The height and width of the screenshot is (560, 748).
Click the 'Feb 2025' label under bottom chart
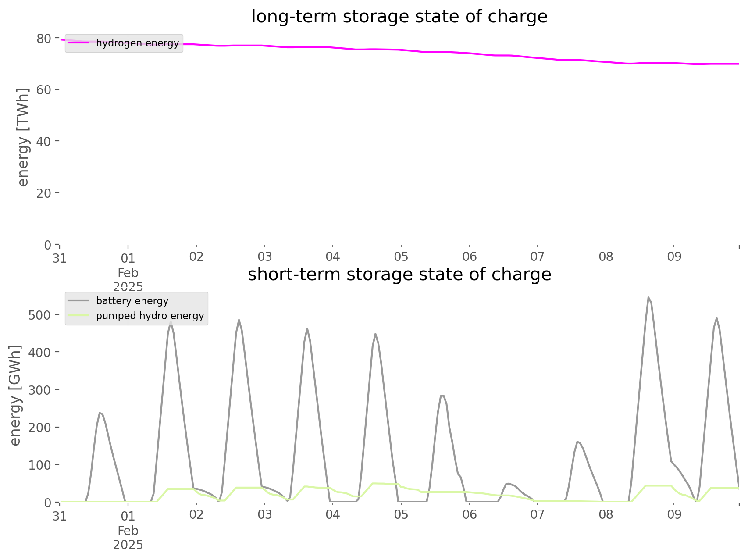pos(128,538)
